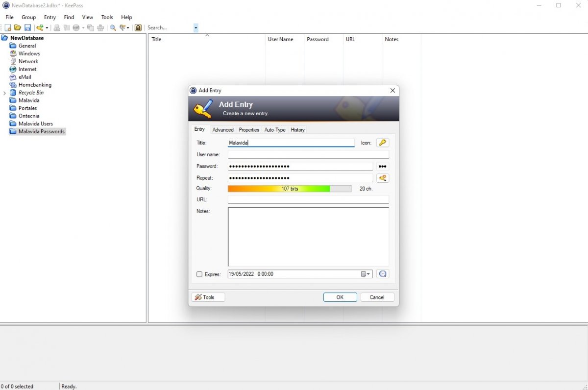Screen dimensions: 588x390
Task: Select the Windows group in the tree
Action: 29,53
